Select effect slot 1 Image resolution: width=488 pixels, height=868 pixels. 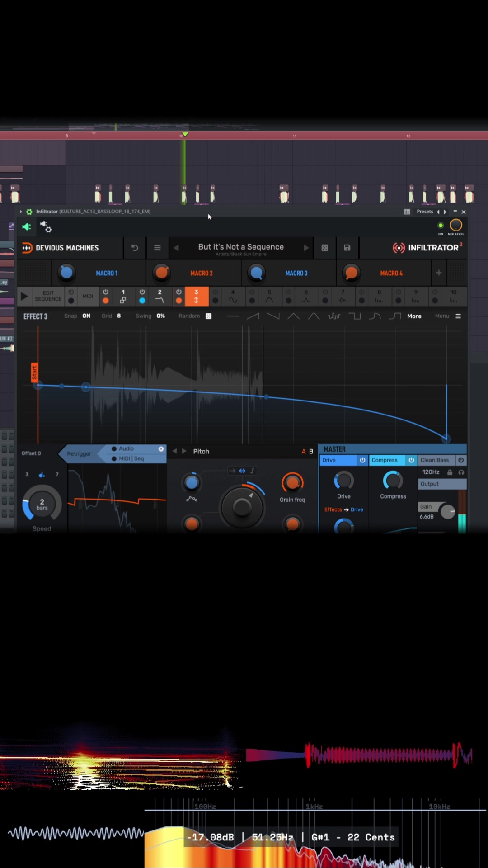pos(123,297)
